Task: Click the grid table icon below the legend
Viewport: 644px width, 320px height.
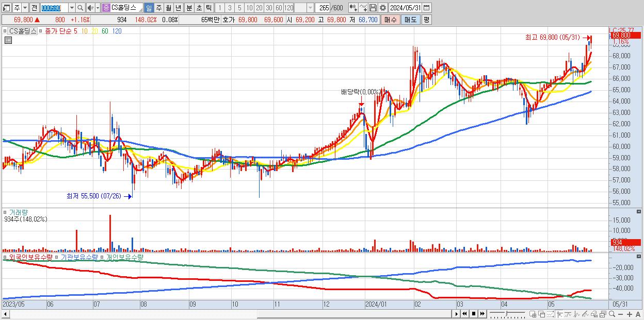Action: tap(8, 40)
